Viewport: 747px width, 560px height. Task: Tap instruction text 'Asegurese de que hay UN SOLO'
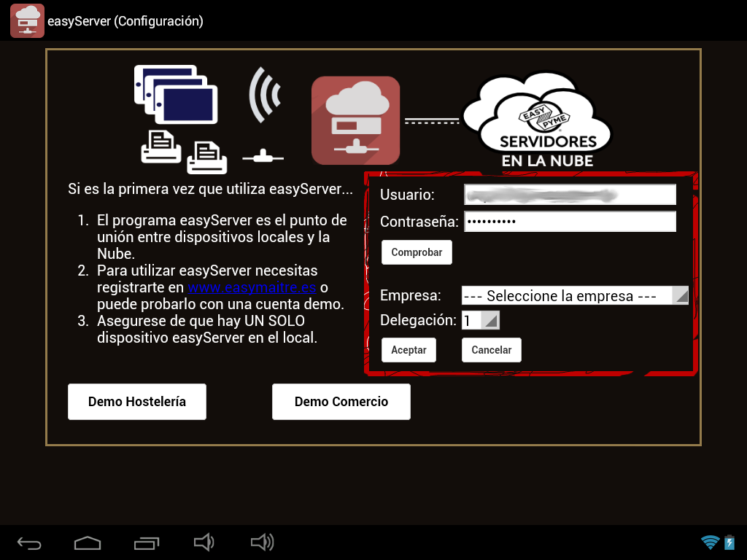201,321
